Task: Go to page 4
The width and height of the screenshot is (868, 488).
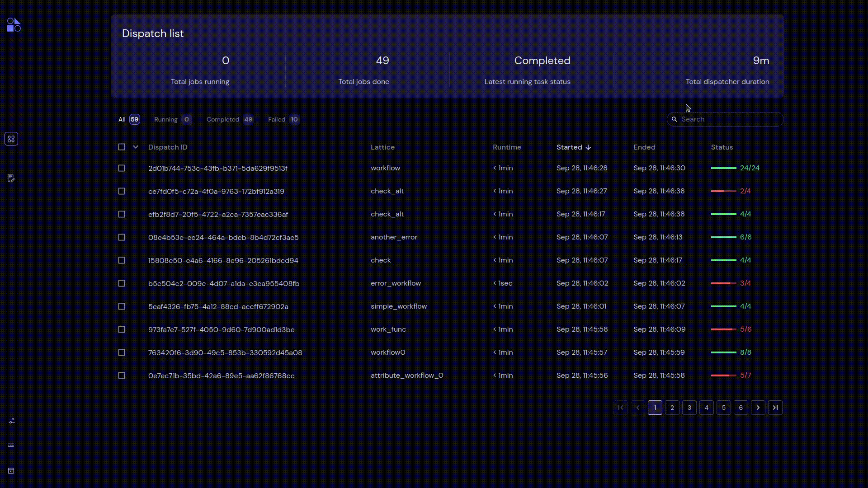Action: 707,408
